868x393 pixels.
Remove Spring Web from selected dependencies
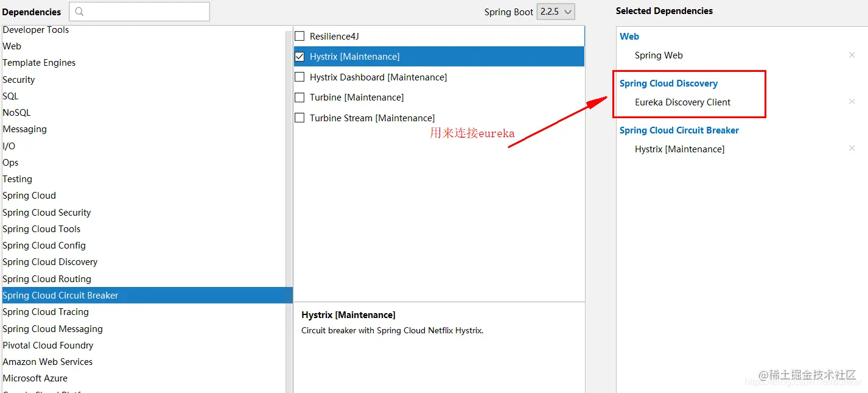(852, 55)
